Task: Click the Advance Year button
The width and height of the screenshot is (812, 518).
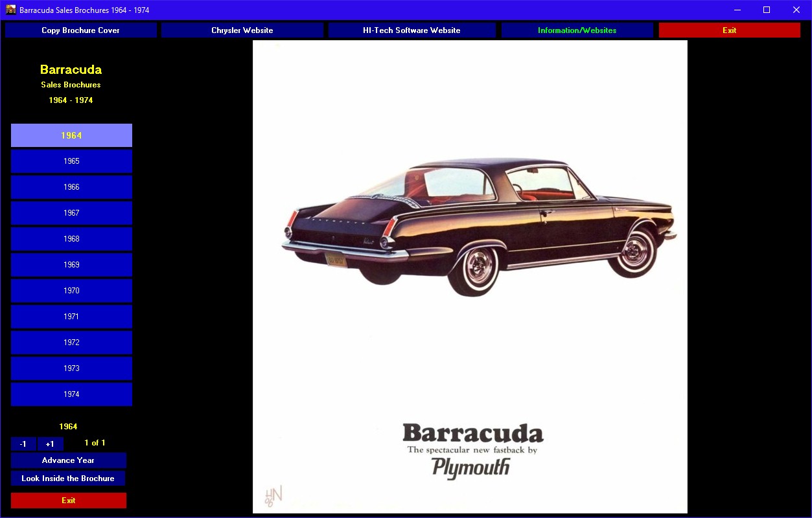Action: coord(68,460)
